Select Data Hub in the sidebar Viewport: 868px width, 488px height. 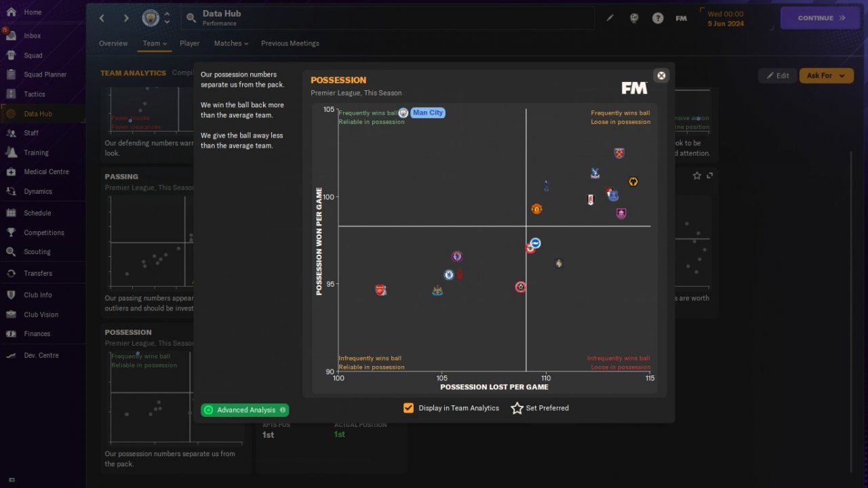click(x=43, y=114)
